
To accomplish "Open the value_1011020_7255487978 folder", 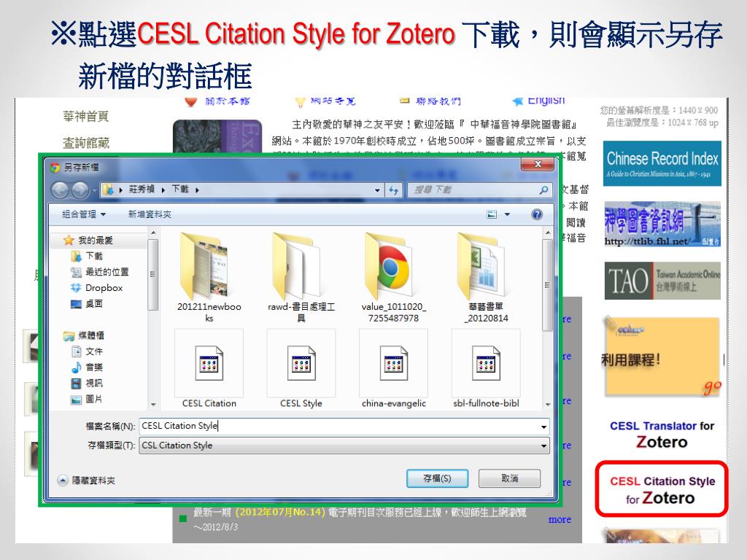I will (x=393, y=278).
